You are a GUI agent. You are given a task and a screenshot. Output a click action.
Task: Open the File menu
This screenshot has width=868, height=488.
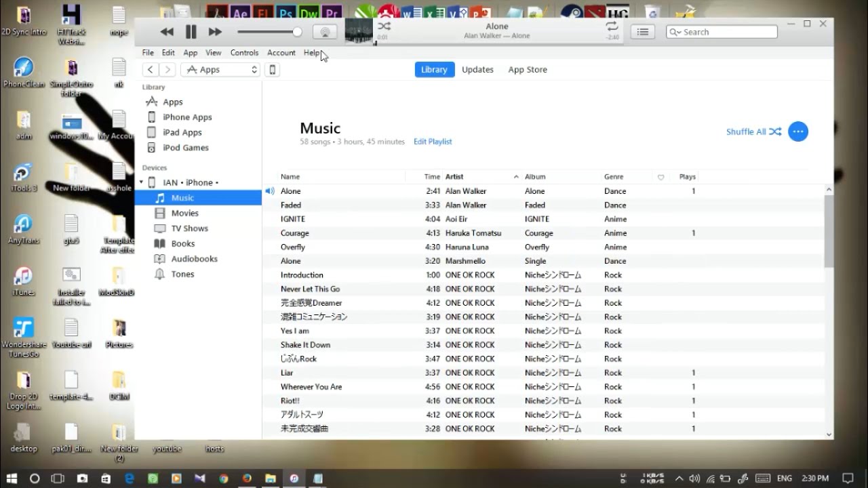148,53
